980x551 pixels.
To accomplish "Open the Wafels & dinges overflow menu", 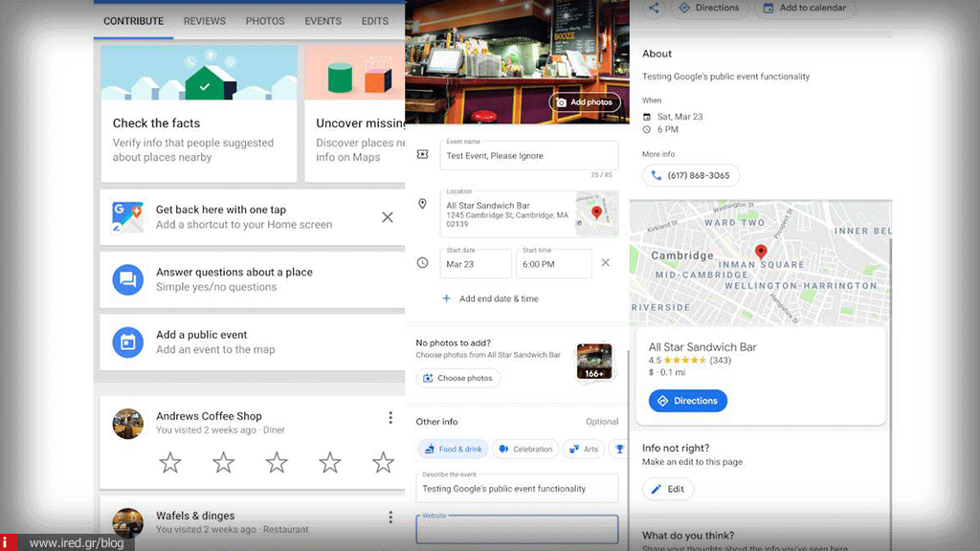I will [390, 517].
